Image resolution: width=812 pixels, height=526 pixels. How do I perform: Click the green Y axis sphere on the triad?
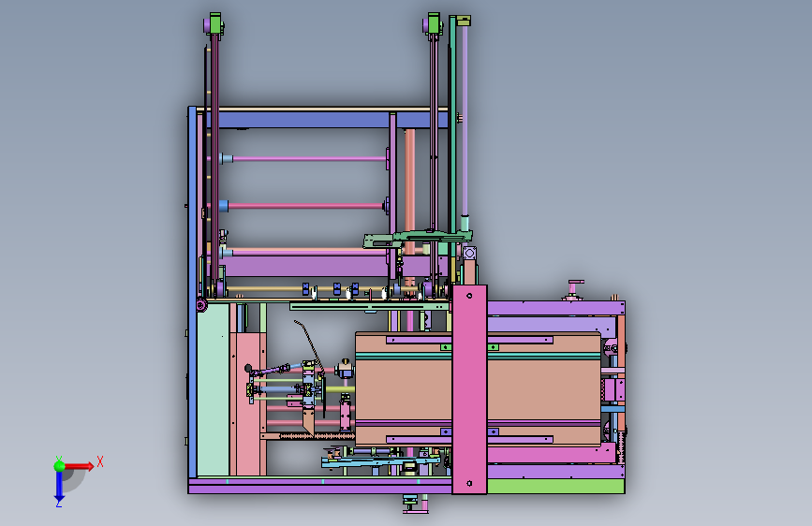click(x=60, y=466)
